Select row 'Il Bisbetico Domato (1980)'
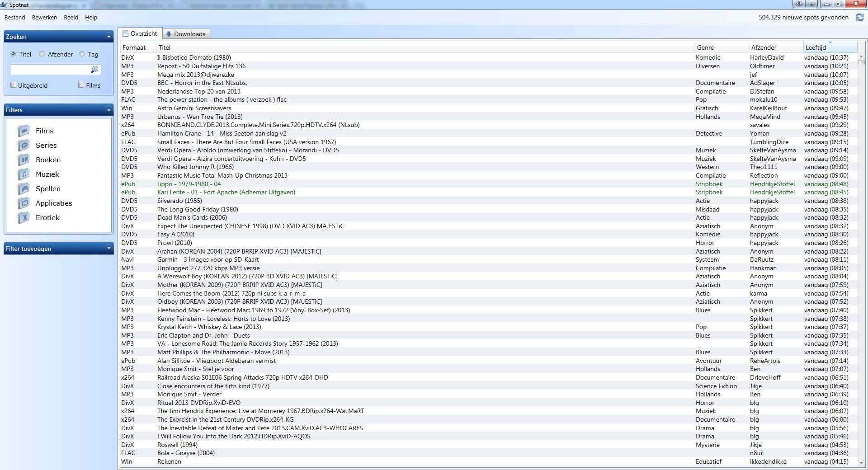This screenshot has height=470, width=868. [x=488, y=57]
